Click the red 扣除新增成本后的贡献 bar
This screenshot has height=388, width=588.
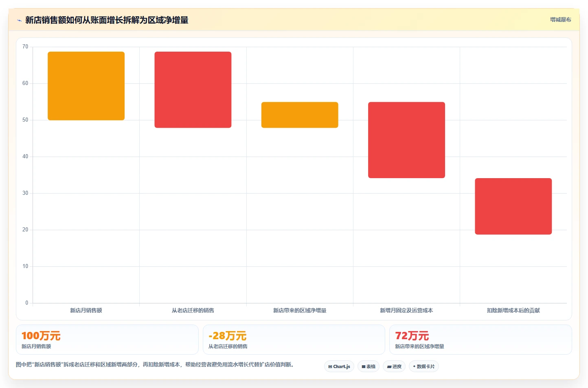pos(513,206)
